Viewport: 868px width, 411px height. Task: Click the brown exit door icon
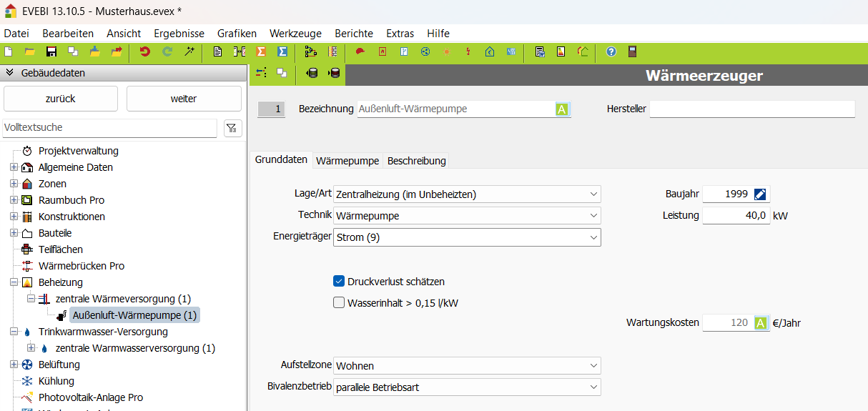pyautogui.click(x=632, y=51)
